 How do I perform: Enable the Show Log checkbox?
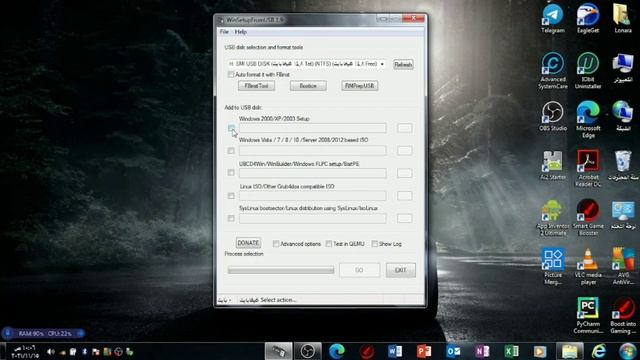pos(374,244)
